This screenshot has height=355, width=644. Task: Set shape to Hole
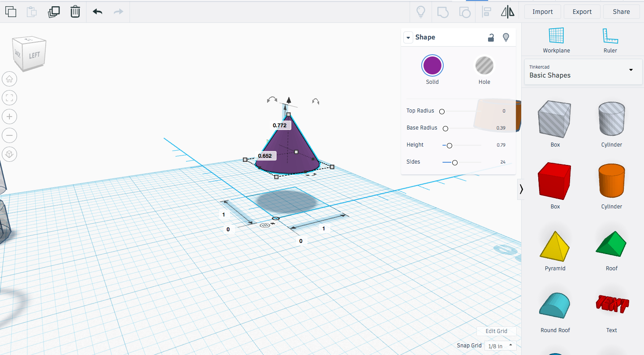[x=484, y=70]
